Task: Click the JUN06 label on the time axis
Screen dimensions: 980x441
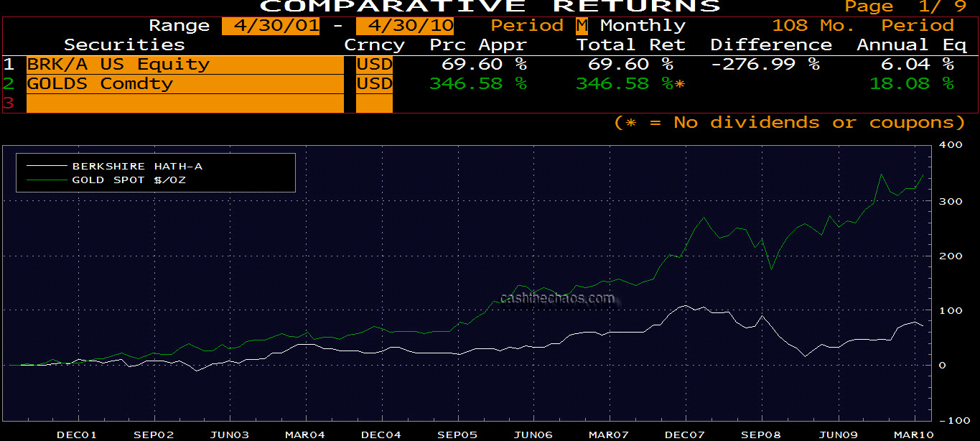Action: [533, 435]
